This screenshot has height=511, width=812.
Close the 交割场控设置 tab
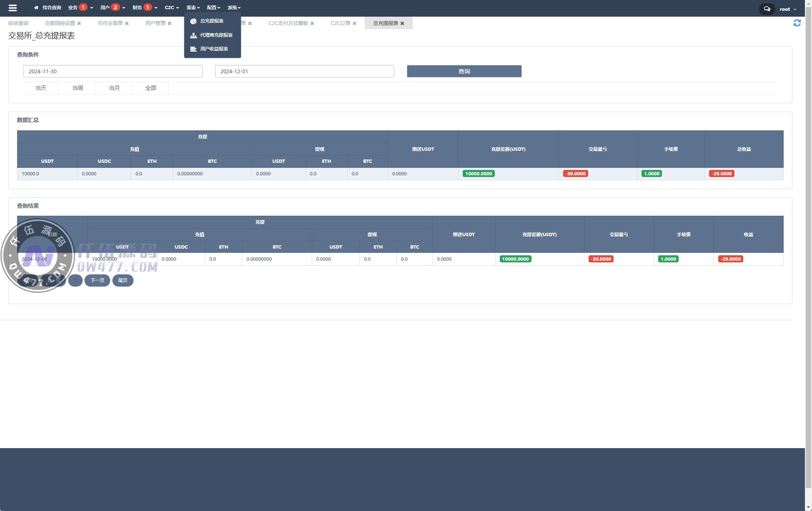pyautogui.click(x=79, y=23)
